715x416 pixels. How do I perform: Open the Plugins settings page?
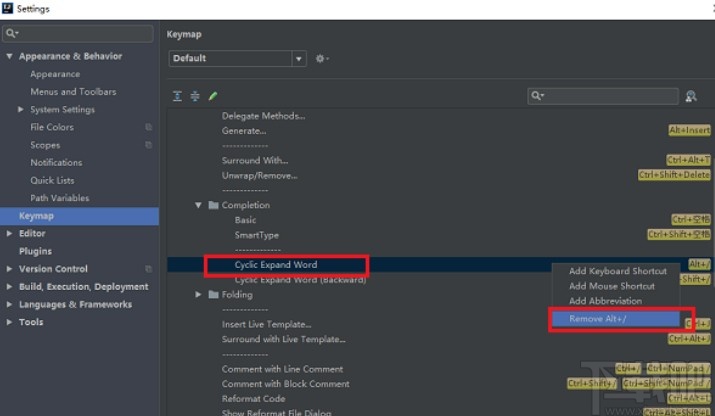pos(35,251)
